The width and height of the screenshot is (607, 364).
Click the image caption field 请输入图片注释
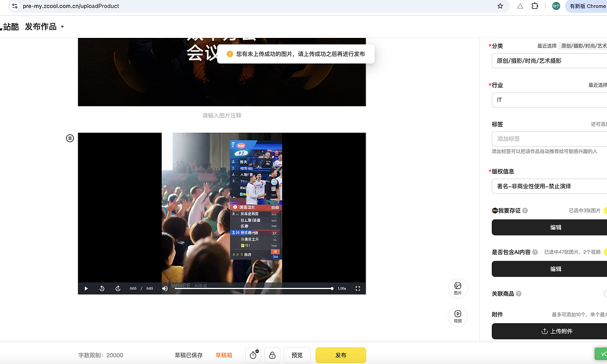(222, 115)
